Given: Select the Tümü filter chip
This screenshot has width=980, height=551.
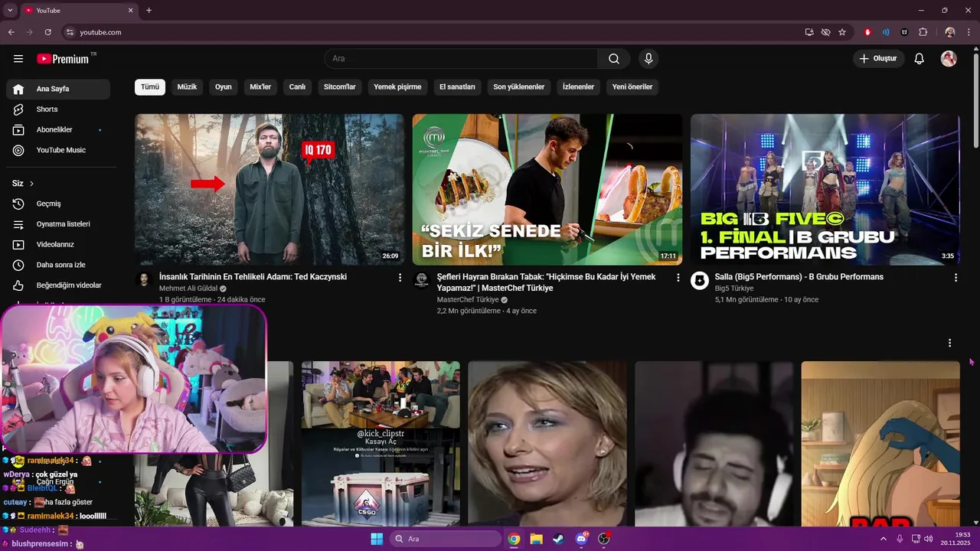Looking at the screenshot, I should tap(150, 87).
